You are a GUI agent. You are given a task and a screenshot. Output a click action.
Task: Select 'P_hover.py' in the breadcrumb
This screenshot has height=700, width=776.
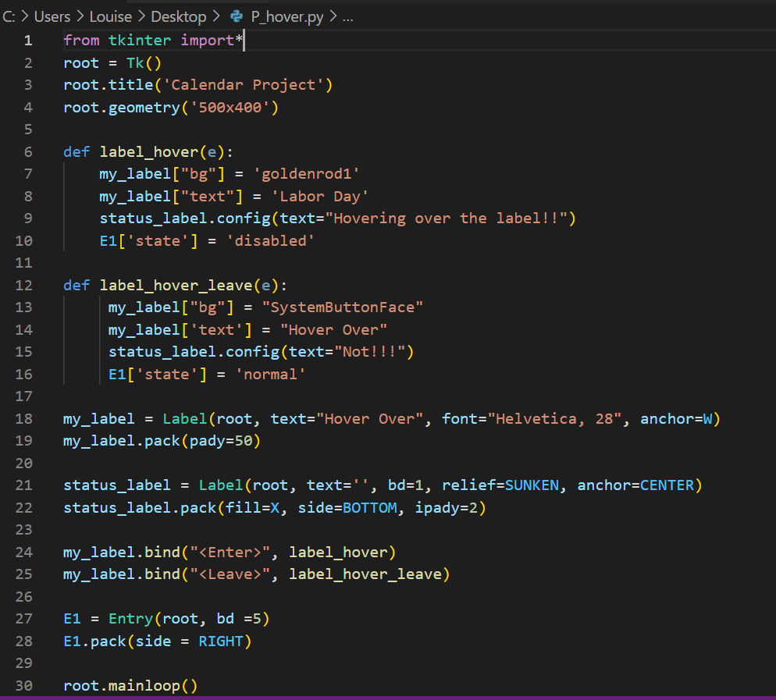click(x=287, y=17)
